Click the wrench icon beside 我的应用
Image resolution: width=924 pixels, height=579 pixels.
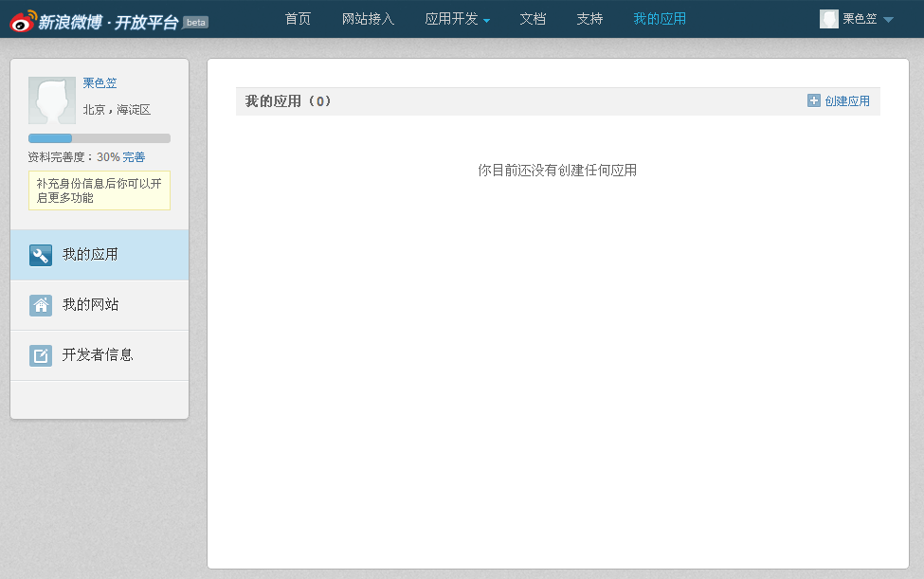pos(41,255)
